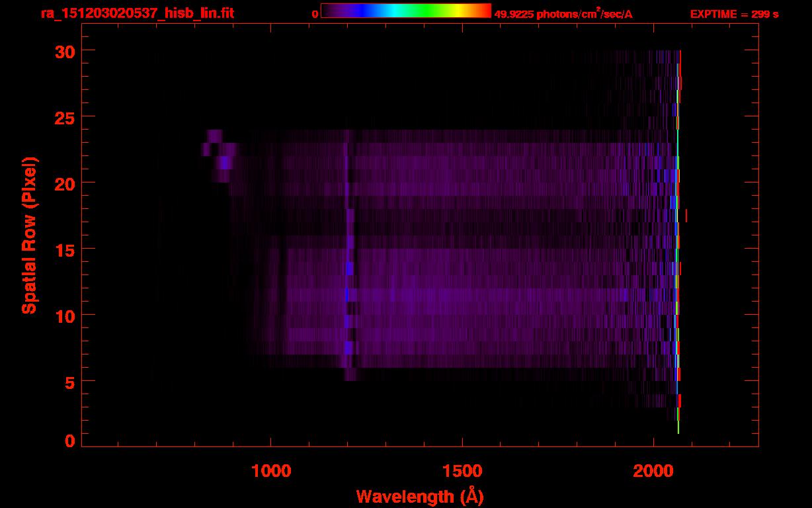The height and width of the screenshot is (508, 812).
Task: Click the Wavelength (Å) axis title
Action: coord(420,496)
